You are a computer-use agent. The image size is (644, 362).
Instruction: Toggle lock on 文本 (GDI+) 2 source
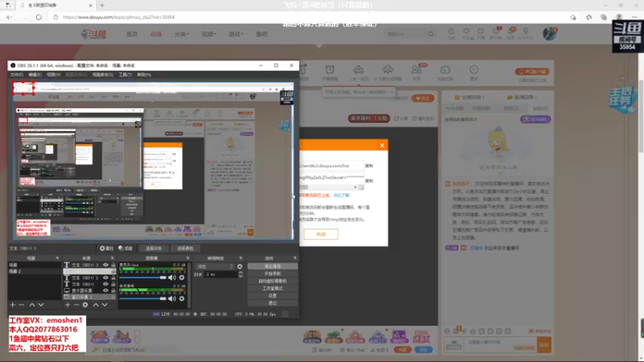(x=114, y=278)
